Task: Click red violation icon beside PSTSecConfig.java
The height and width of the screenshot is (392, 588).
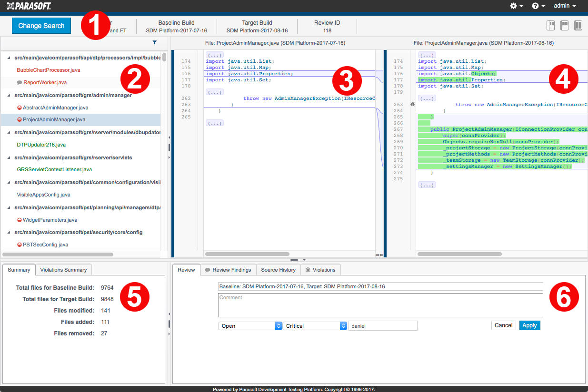Action: (20, 245)
